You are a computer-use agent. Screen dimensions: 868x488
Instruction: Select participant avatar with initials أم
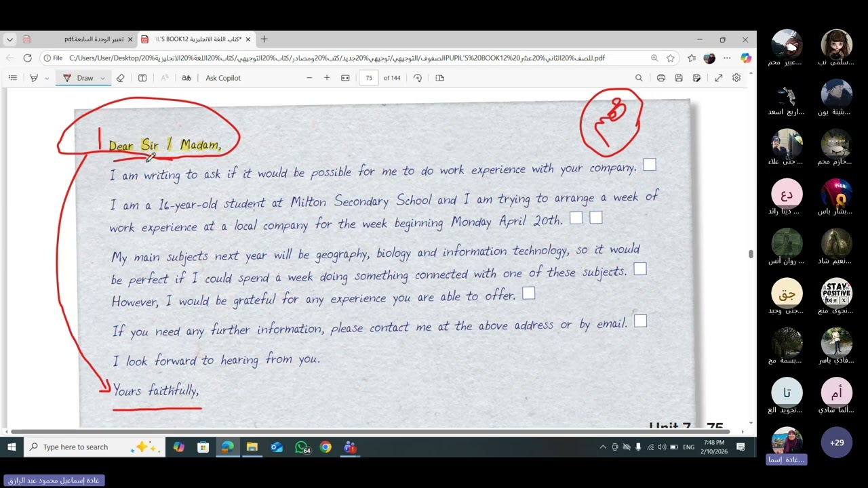coord(837,393)
